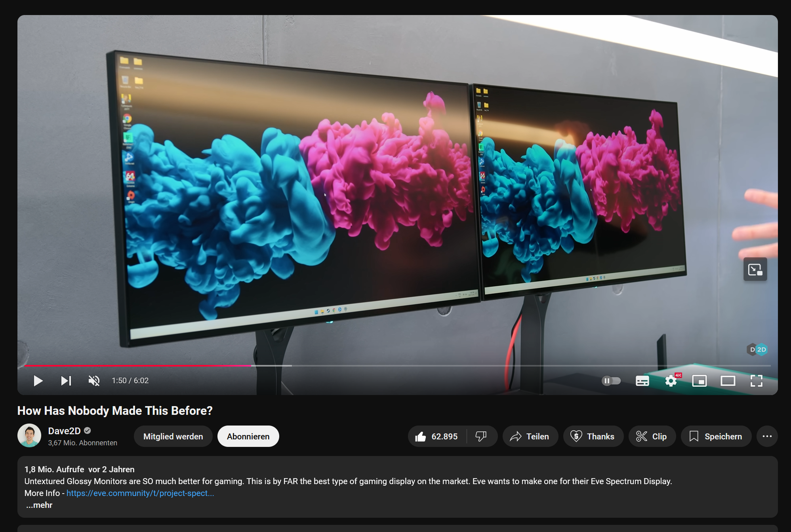
Task: Open the Dave2D channel avatar
Action: 29,435
